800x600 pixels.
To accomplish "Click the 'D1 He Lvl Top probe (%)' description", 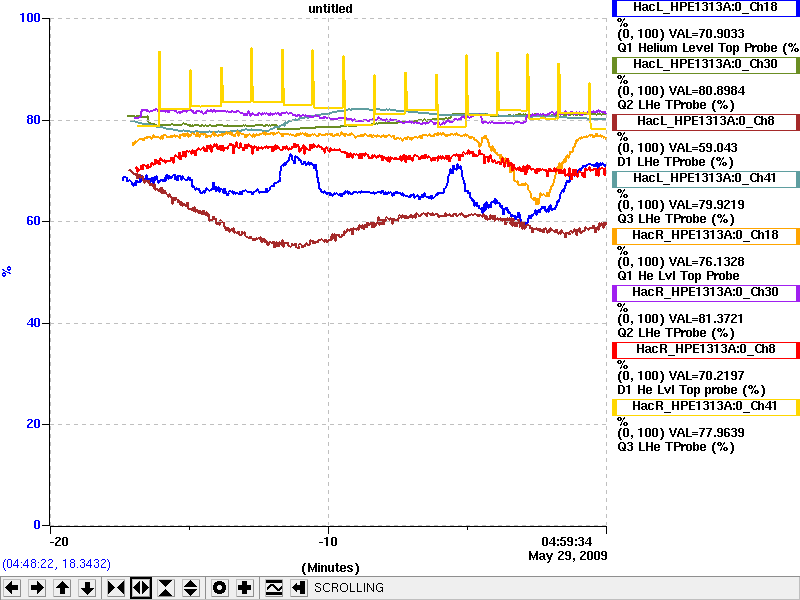I will pyautogui.click(x=691, y=390).
